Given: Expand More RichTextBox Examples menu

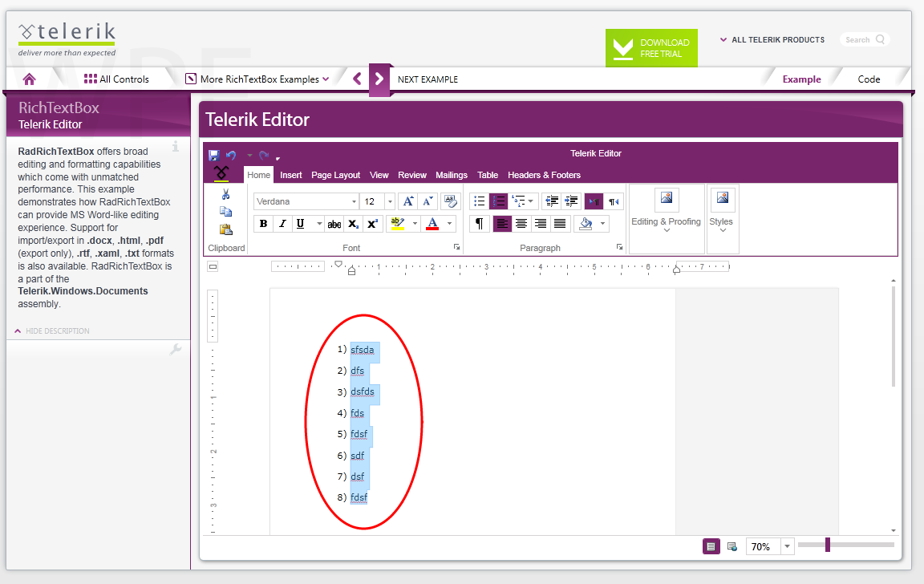Looking at the screenshot, I should coord(257,79).
